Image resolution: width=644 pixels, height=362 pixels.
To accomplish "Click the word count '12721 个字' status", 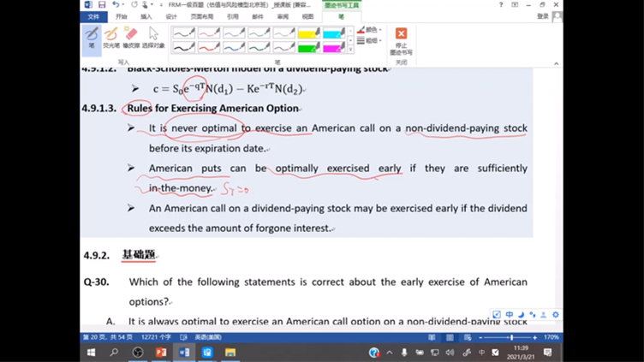I will coord(156,337).
